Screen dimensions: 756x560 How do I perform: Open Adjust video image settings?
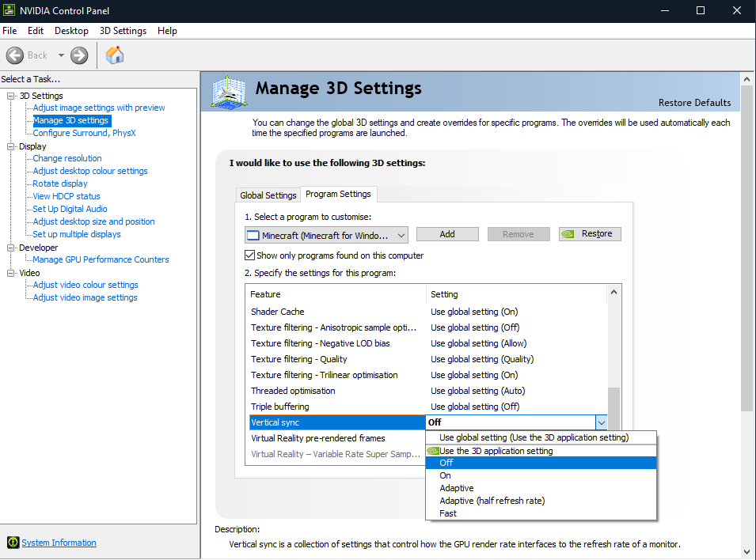(85, 298)
